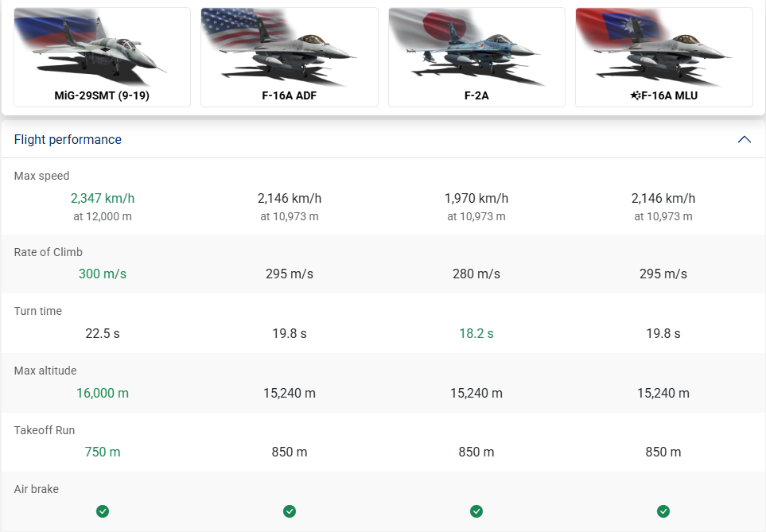
Task: Select the 2,347 km/h max speed value
Action: click(x=103, y=198)
